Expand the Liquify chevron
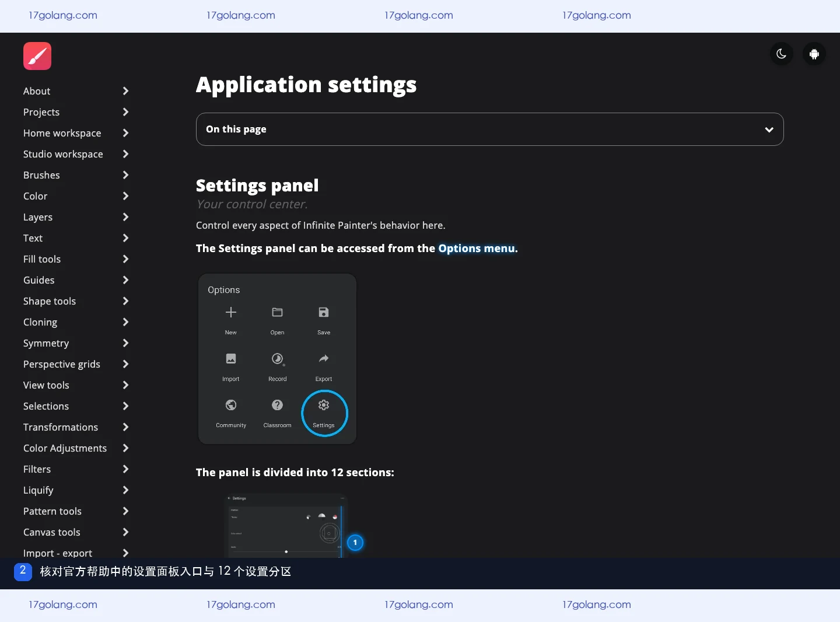Image resolution: width=840 pixels, height=622 pixels. point(125,490)
